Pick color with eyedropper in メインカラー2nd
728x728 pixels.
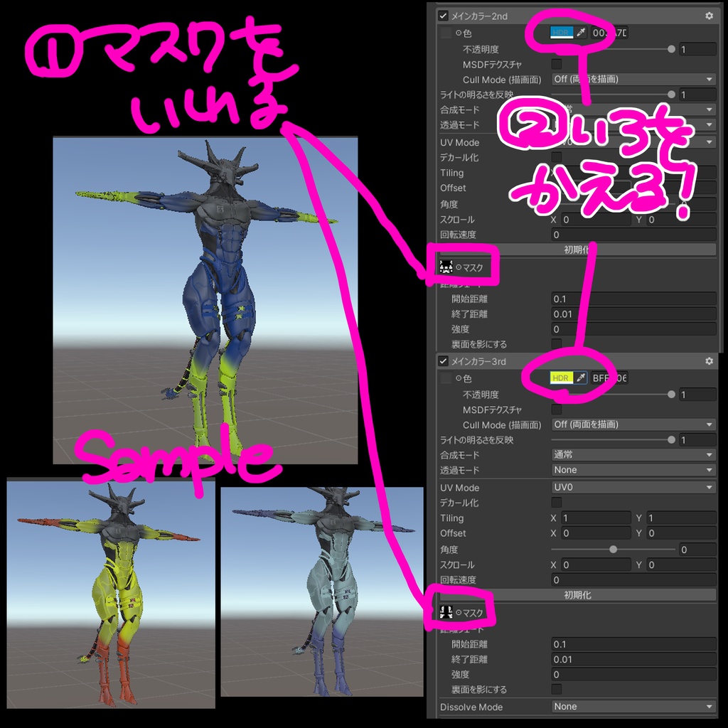point(580,33)
